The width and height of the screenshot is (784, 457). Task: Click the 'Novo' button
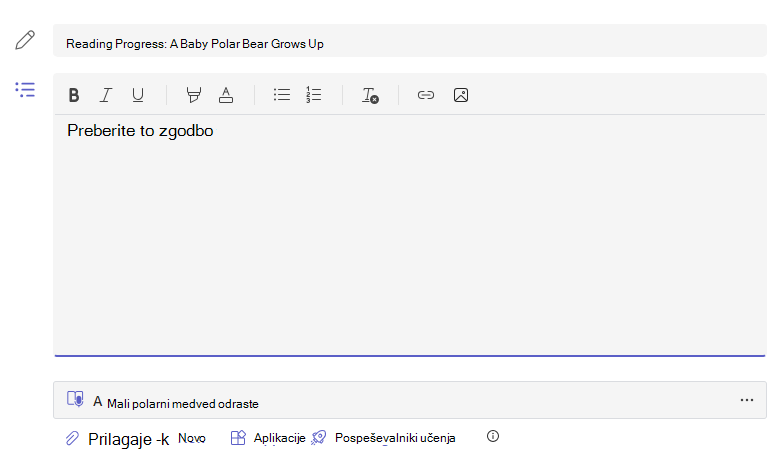click(192, 438)
